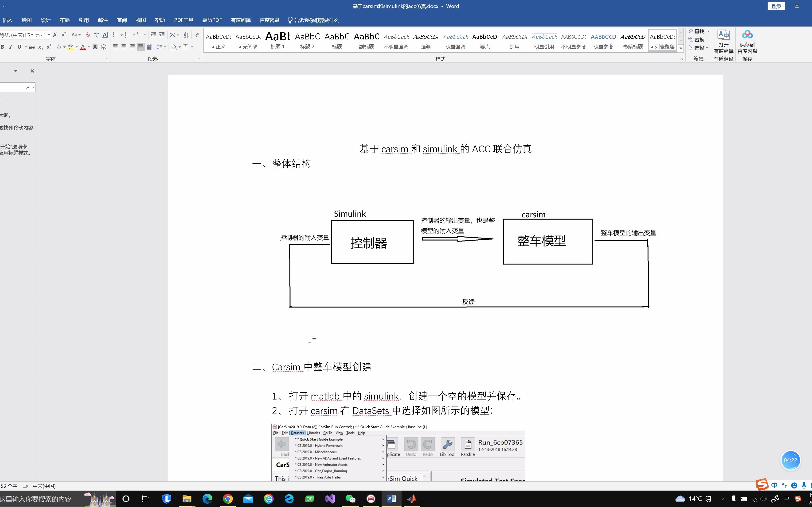812x507 pixels.
Task: Click the Sort A-Z icon
Action: click(x=186, y=35)
